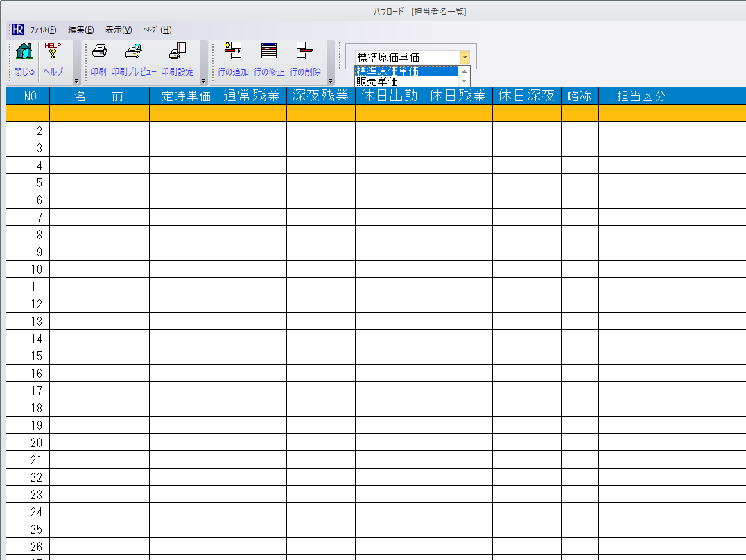Viewport: 746px width, 560px height.
Task: Open the 編集(E) menu
Action: coord(80,30)
